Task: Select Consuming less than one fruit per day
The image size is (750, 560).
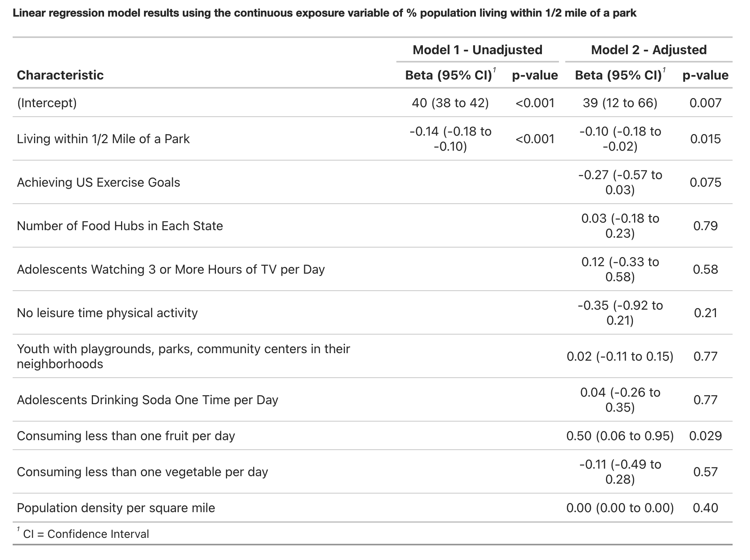Action: coord(126,436)
